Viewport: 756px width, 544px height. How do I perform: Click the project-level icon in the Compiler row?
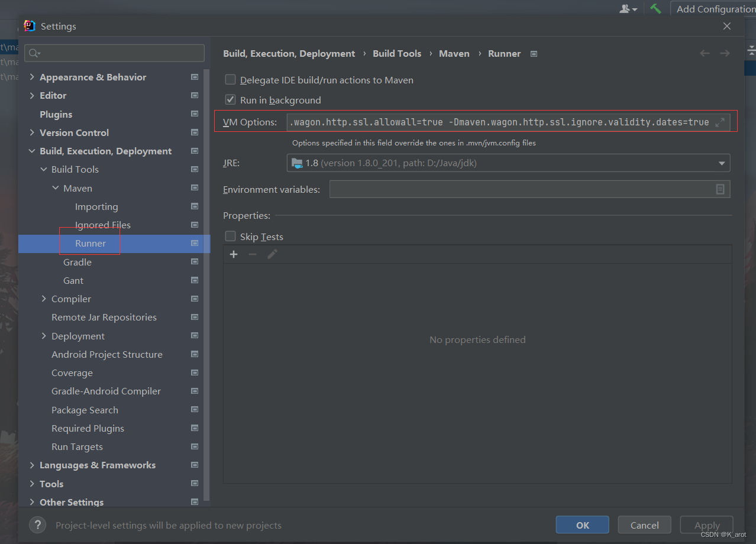click(x=195, y=299)
